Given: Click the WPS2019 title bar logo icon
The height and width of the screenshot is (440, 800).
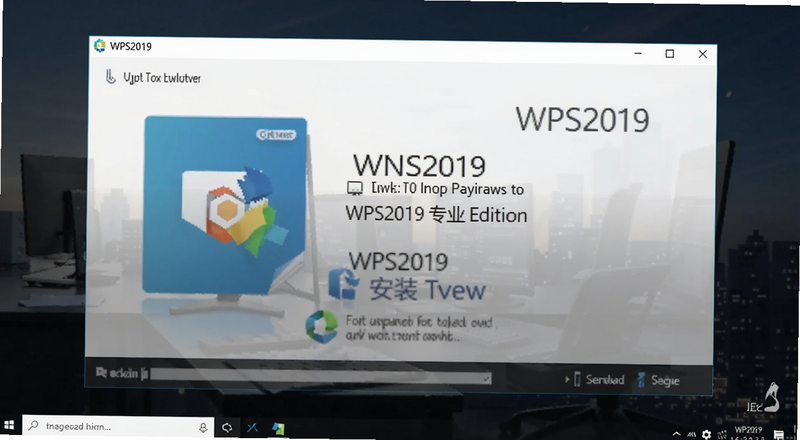Looking at the screenshot, I should (99, 45).
